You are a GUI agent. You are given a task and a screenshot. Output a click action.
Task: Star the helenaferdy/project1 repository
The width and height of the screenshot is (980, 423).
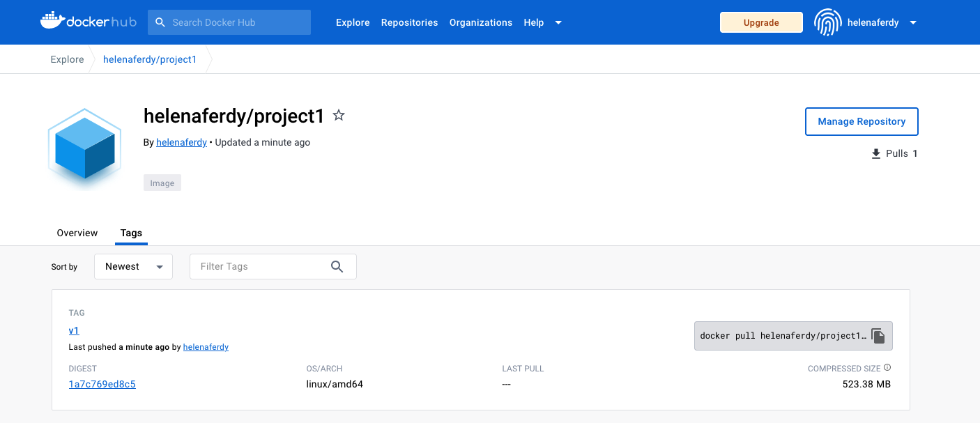[x=339, y=116]
